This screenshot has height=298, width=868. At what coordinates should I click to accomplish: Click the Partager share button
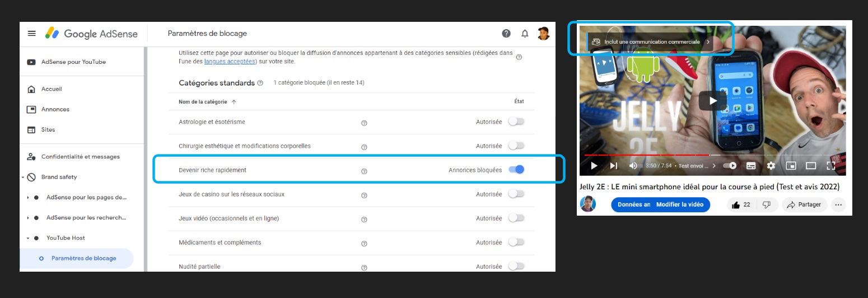click(x=804, y=205)
